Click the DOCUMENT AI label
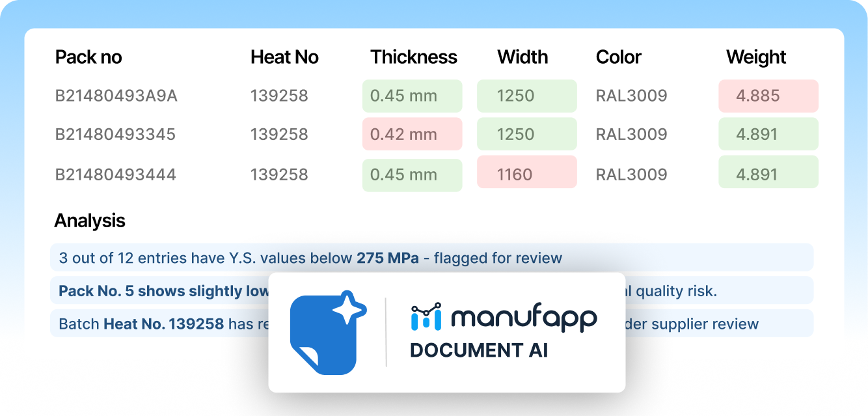Screen dimensions: 868x416 478,350
